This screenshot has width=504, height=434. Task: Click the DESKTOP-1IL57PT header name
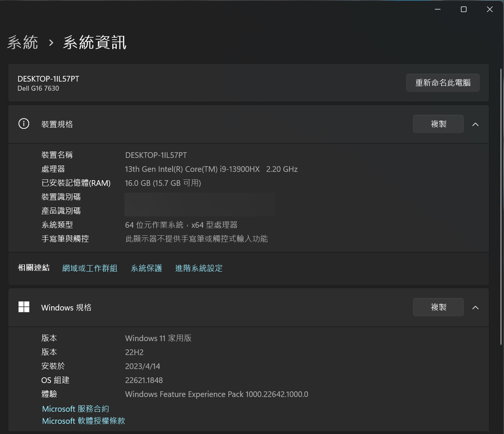[48, 79]
